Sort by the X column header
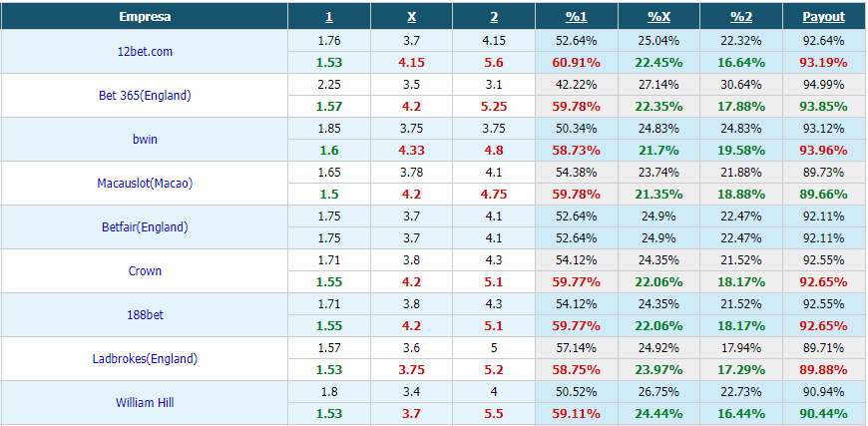This screenshot has width=868, height=426. (x=411, y=17)
